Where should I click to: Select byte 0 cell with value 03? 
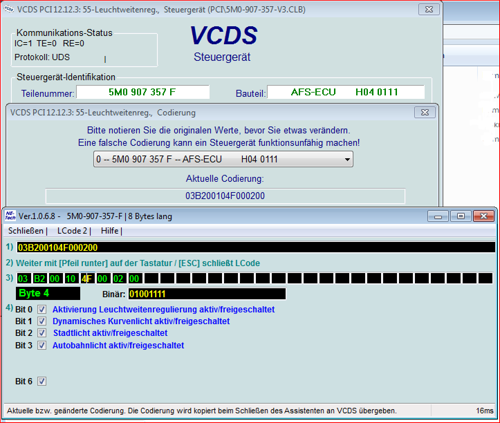pos(23,278)
